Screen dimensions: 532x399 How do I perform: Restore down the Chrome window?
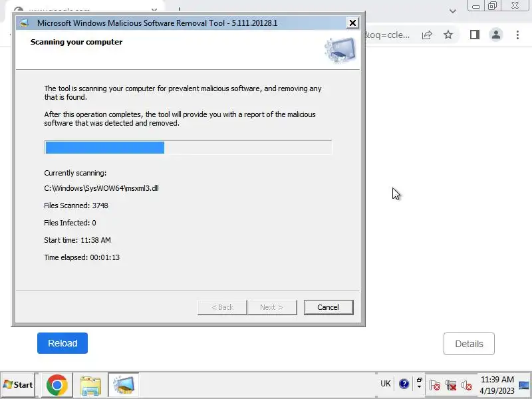click(492, 6)
